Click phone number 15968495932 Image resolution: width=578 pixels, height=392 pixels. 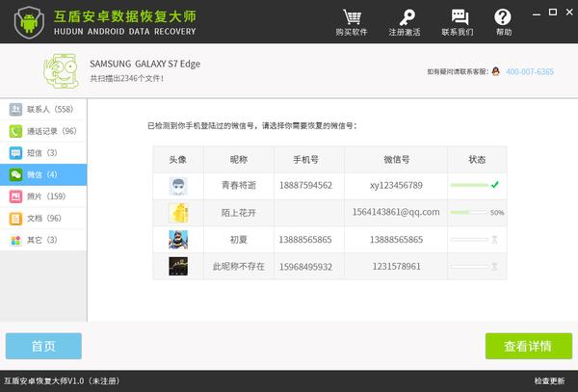305,267
